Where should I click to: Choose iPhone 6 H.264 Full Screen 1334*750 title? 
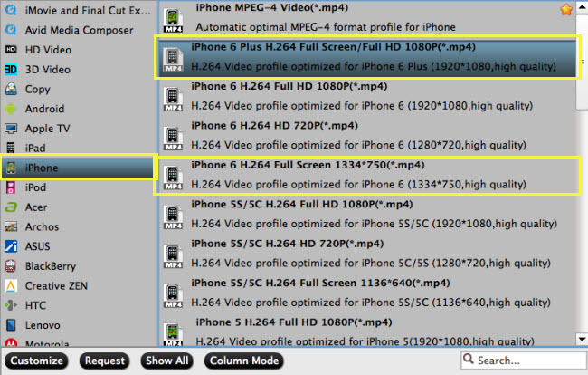coord(308,165)
